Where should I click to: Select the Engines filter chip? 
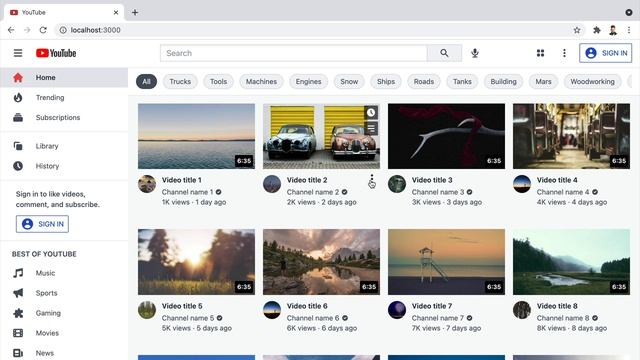309,82
